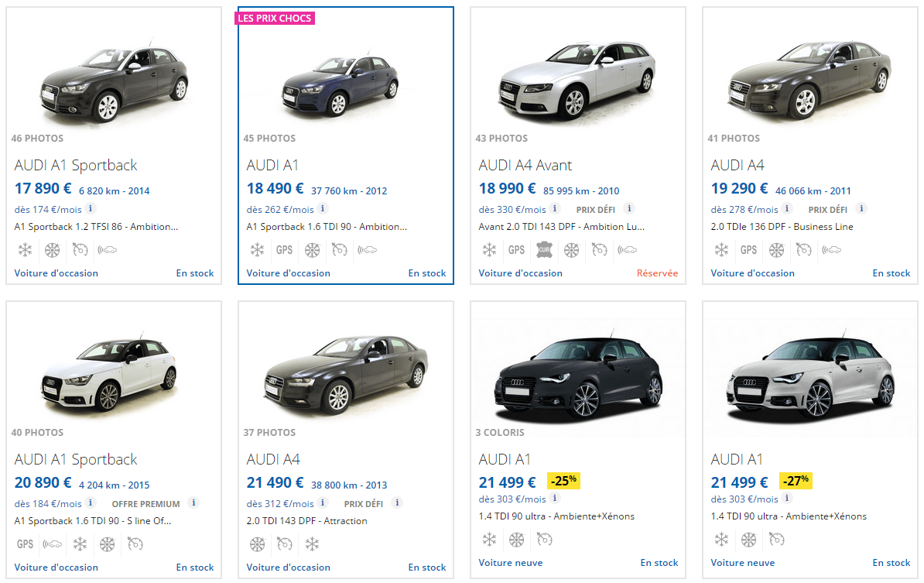Click info icon next to OFFRE PREMIUM
The height and width of the screenshot is (583, 924).
click(x=193, y=503)
